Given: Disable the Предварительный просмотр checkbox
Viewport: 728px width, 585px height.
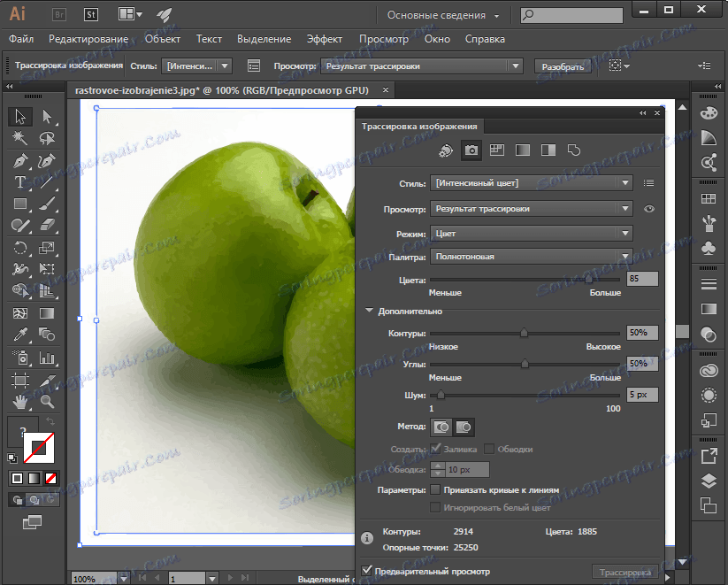Looking at the screenshot, I should click(368, 572).
